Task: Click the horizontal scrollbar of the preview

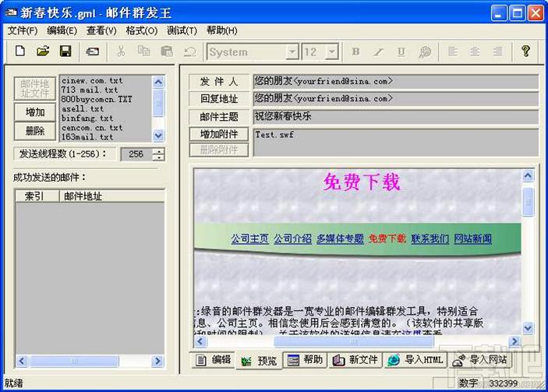Action: [x=390, y=341]
